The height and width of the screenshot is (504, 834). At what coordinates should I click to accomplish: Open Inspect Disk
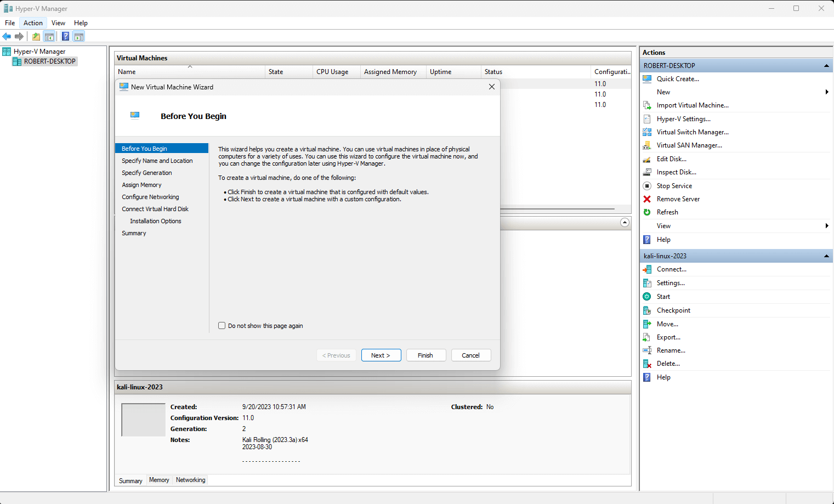(676, 172)
